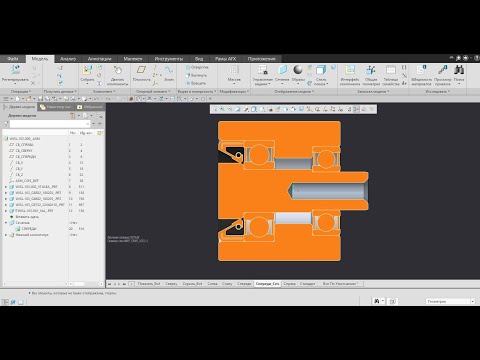Screen dimensions: 480x360
Task: Expand the Получить данные group dropdown
Action: coord(60,91)
